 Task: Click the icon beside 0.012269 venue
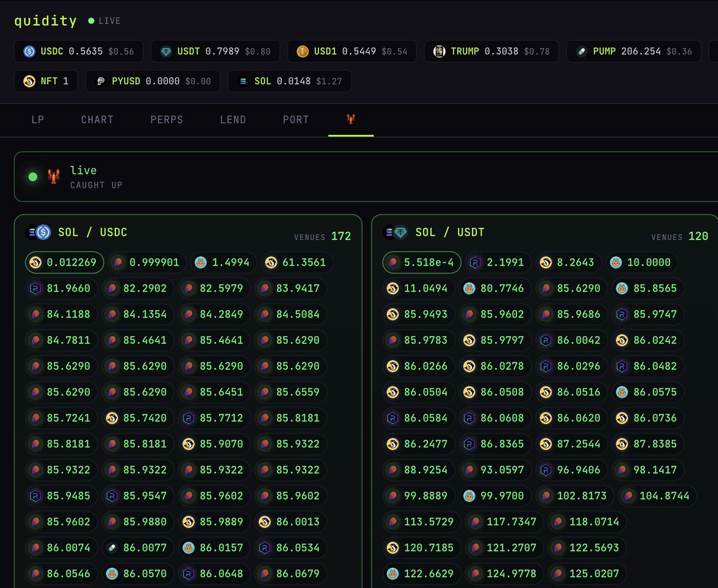[x=36, y=263]
